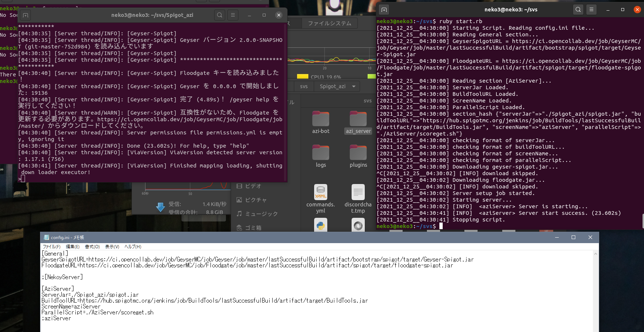
Task: Click ServerJar line in config.ini
Action: tap(90, 295)
